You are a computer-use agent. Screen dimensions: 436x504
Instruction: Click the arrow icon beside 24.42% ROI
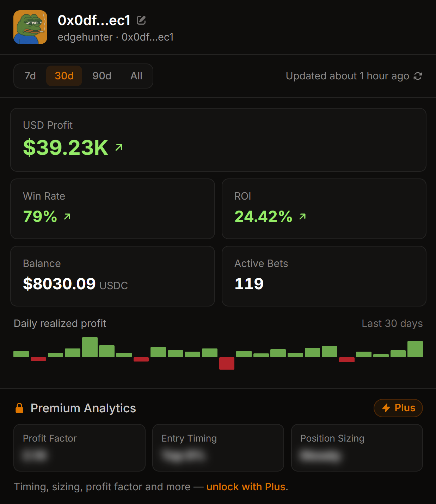coord(302,217)
